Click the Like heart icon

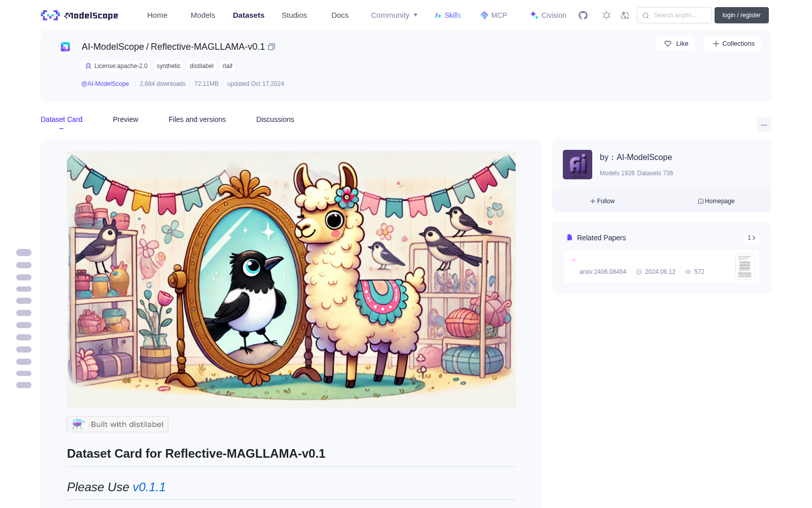tap(668, 44)
